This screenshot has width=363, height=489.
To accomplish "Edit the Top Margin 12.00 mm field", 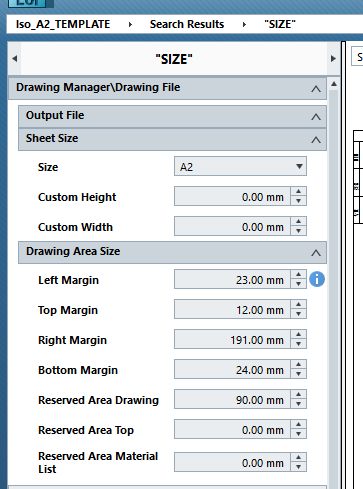I will coord(232,309).
